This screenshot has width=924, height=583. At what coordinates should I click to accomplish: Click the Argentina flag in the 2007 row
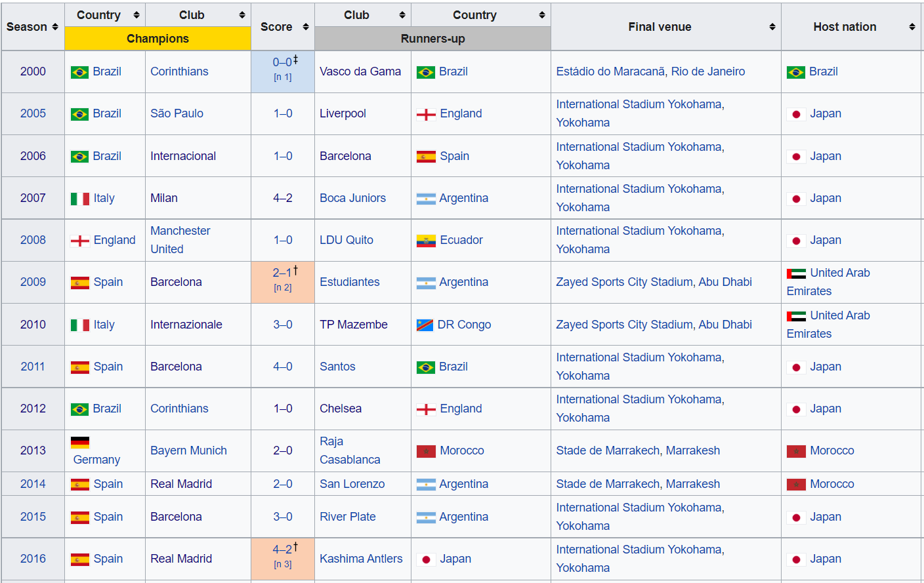426,199
